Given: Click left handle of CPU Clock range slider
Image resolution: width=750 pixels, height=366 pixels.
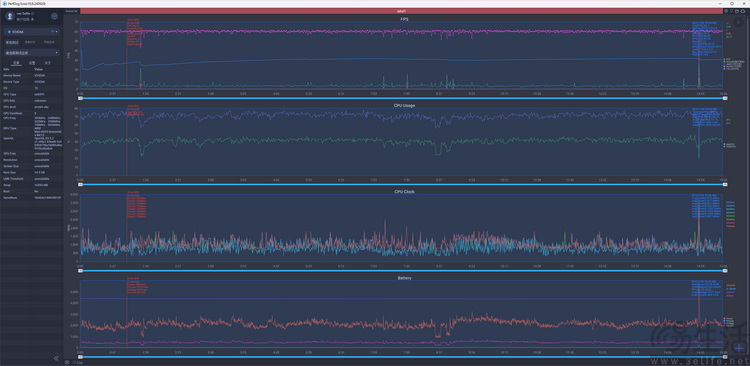Looking at the screenshot, I should pyautogui.click(x=81, y=271).
